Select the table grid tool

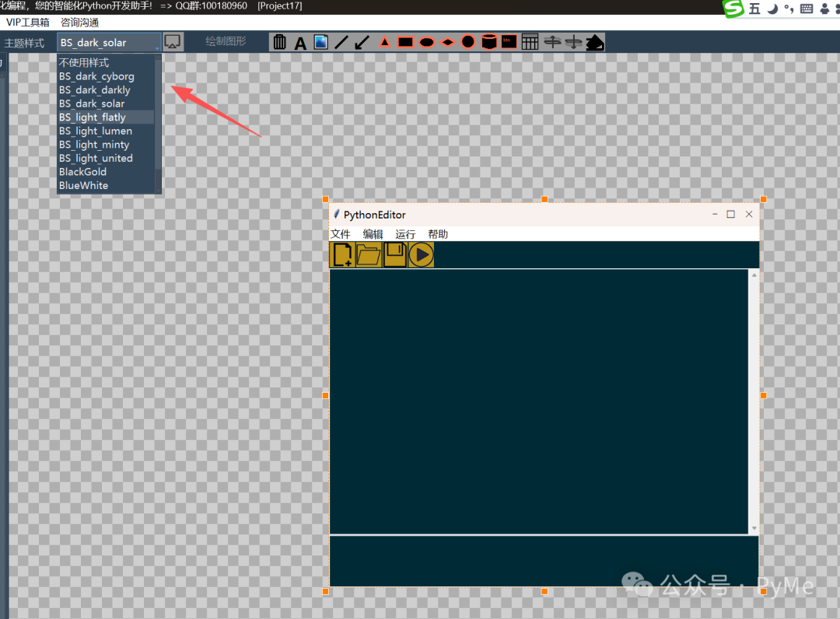530,42
